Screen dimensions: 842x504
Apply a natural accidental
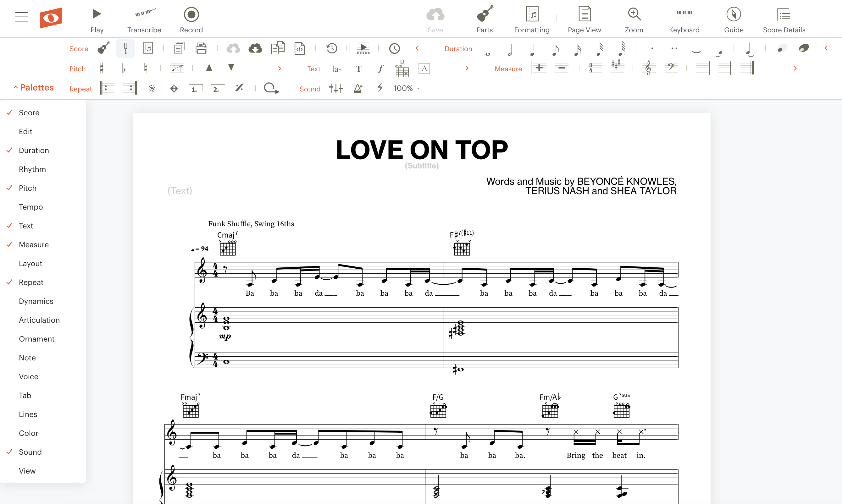point(146,68)
